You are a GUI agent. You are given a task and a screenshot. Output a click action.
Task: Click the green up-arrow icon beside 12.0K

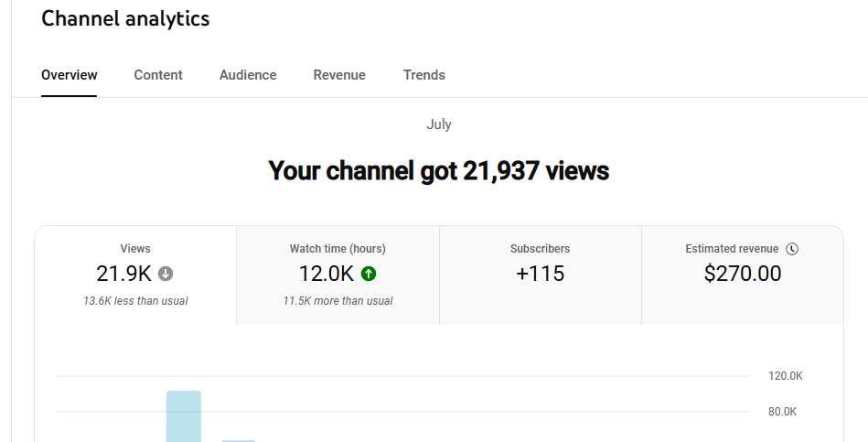coord(369,274)
